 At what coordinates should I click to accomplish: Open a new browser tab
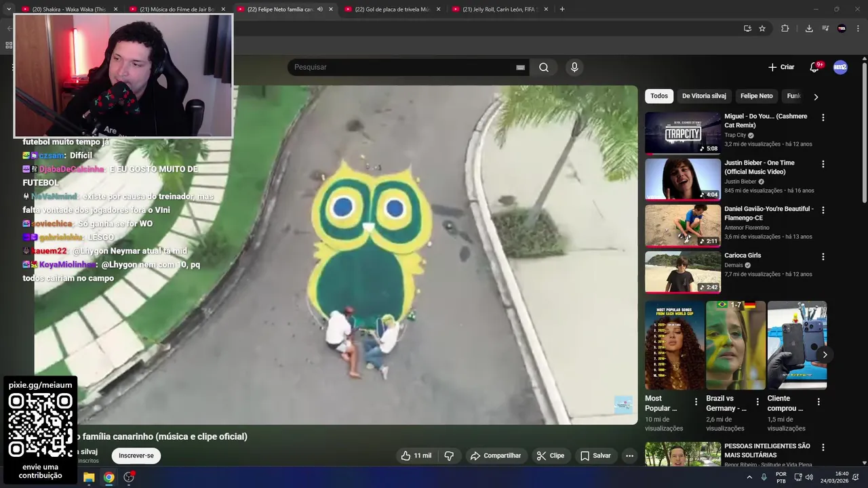point(562,9)
